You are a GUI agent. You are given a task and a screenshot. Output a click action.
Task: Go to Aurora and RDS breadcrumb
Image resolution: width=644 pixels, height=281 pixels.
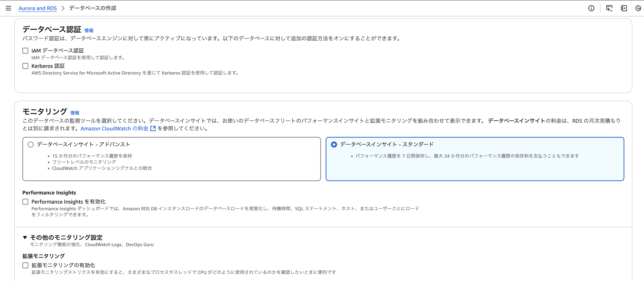point(38,8)
